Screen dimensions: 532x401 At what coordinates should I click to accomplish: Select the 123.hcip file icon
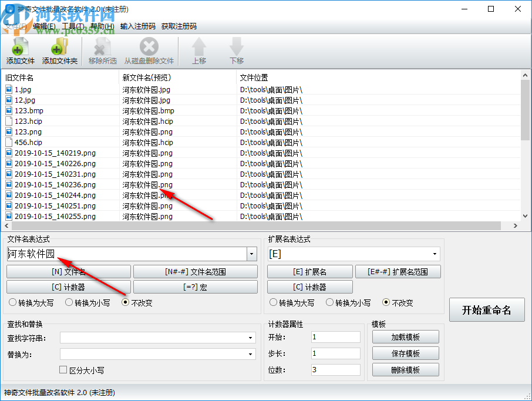point(9,121)
